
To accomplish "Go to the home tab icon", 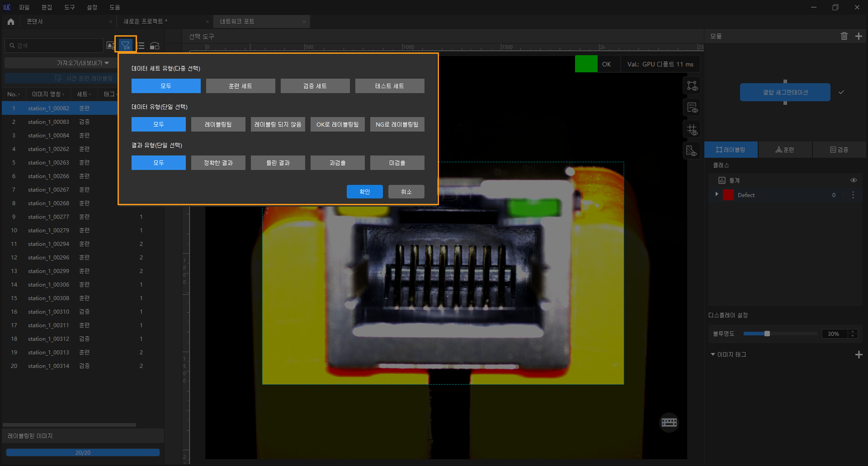I will pos(11,21).
